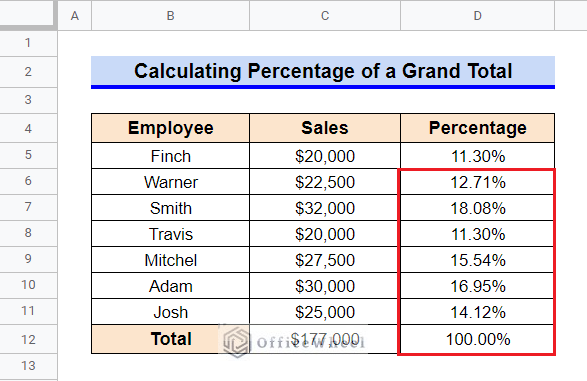Select row 5 header
Viewport: 587px width, 381px height.
coord(28,155)
